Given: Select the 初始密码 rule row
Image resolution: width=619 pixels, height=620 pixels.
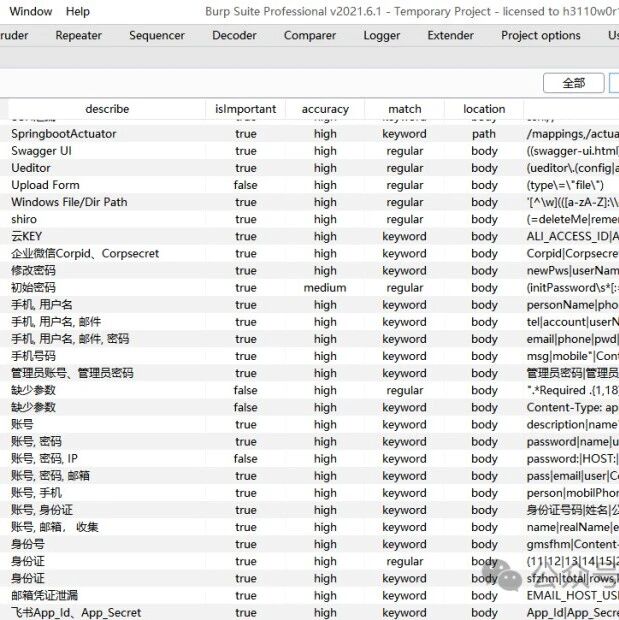Looking at the screenshot, I should point(309,287).
